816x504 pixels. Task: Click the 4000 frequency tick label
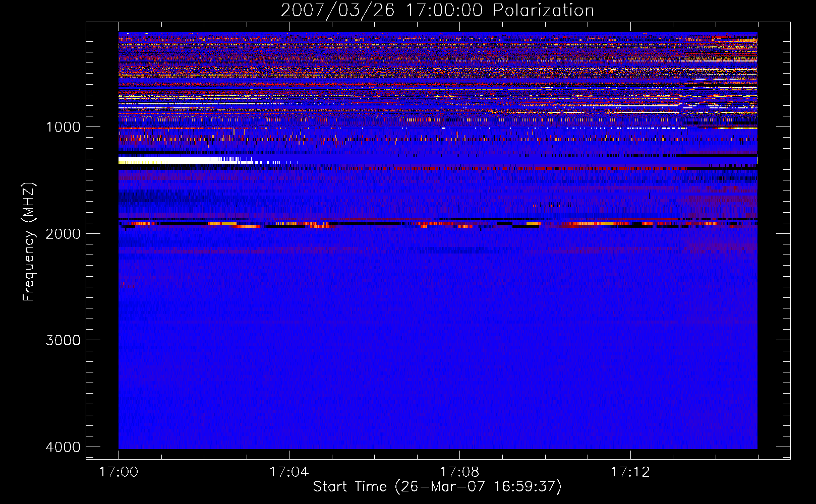tap(64, 447)
